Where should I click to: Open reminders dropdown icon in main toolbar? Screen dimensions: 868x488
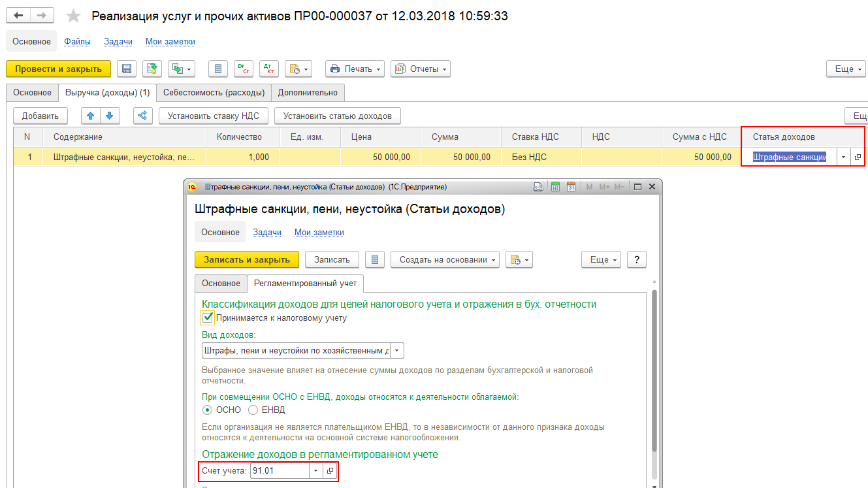pyautogui.click(x=298, y=69)
